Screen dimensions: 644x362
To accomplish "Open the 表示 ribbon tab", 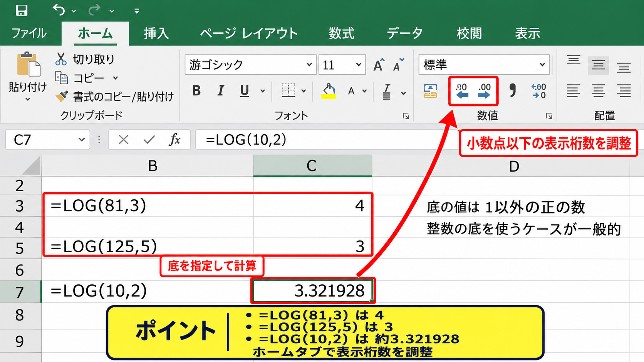I will tap(528, 33).
